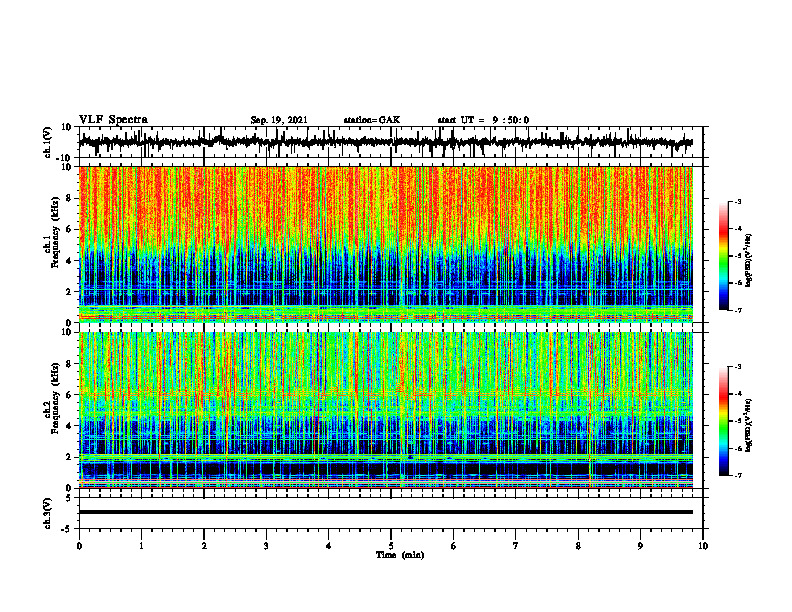Click inside the ch.2 spectrogram panel
The image size is (792, 612).
coord(386,410)
